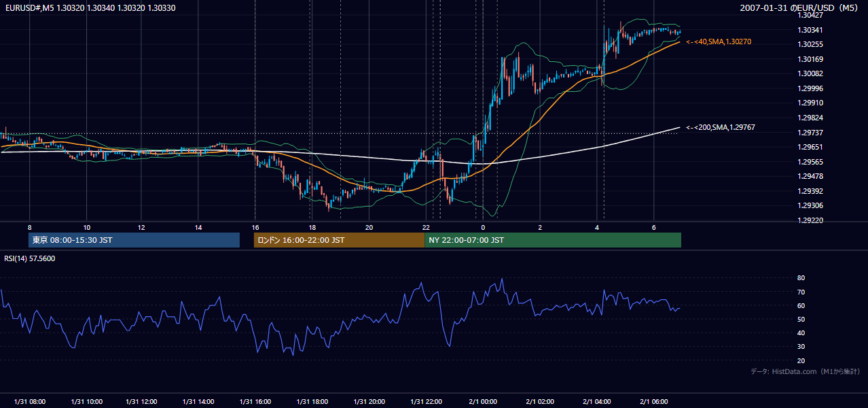868x408 pixels.
Task: Click the NY 22:00-07:00 JST session bar
Action: pyautogui.click(x=553, y=240)
